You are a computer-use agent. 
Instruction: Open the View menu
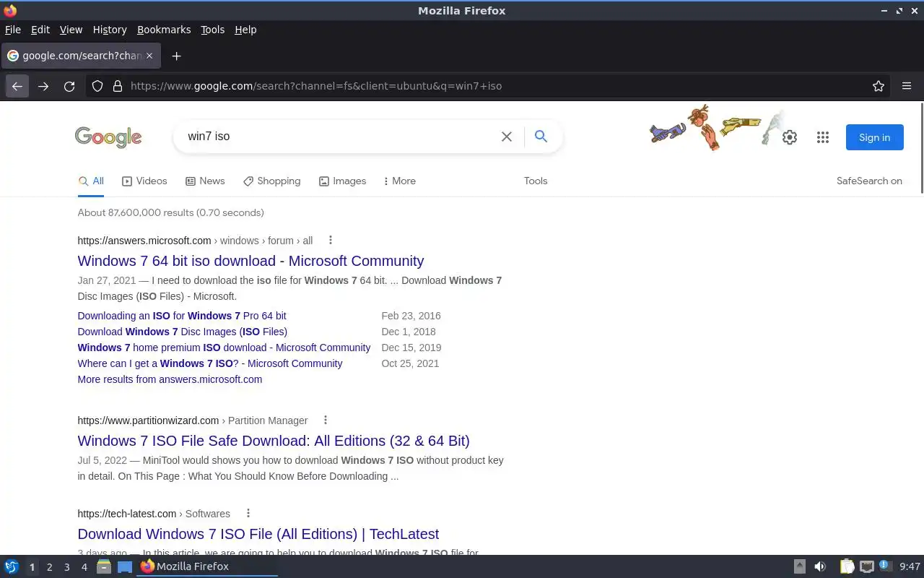point(71,30)
